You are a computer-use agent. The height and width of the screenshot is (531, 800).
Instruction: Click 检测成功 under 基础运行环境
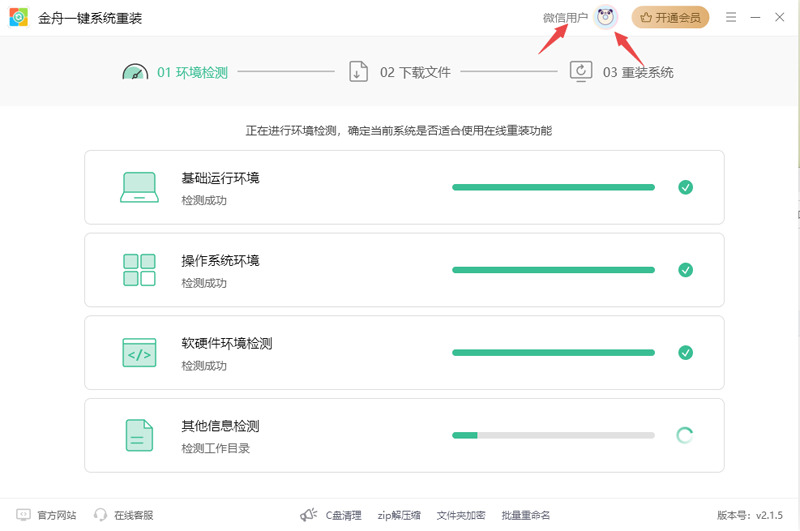(x=204, y=200)
